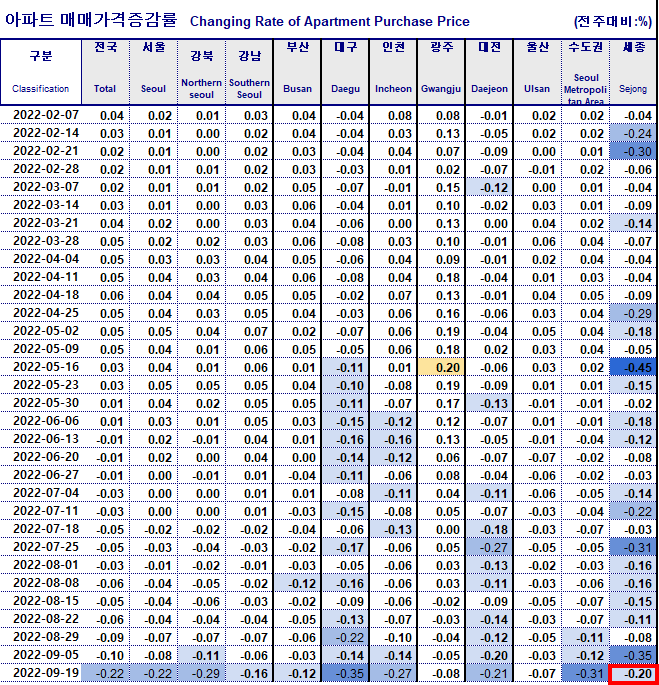This screenshot has width=659, height=685.
Task: Select the 'Busan' column header
Action: pos(297,72)
